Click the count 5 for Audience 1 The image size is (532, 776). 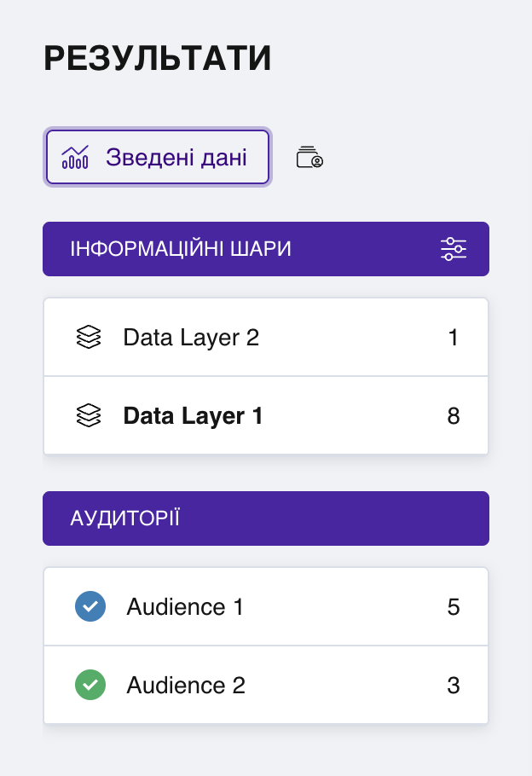(454, 607)
